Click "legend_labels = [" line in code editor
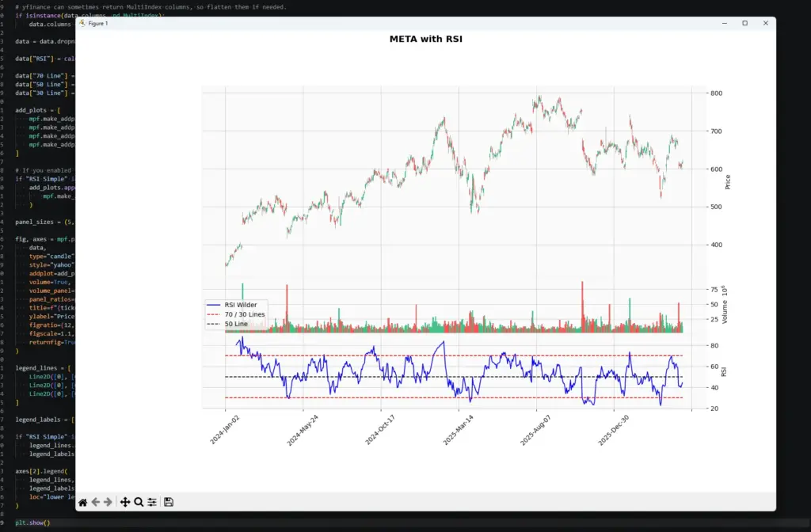 (45, 420)
